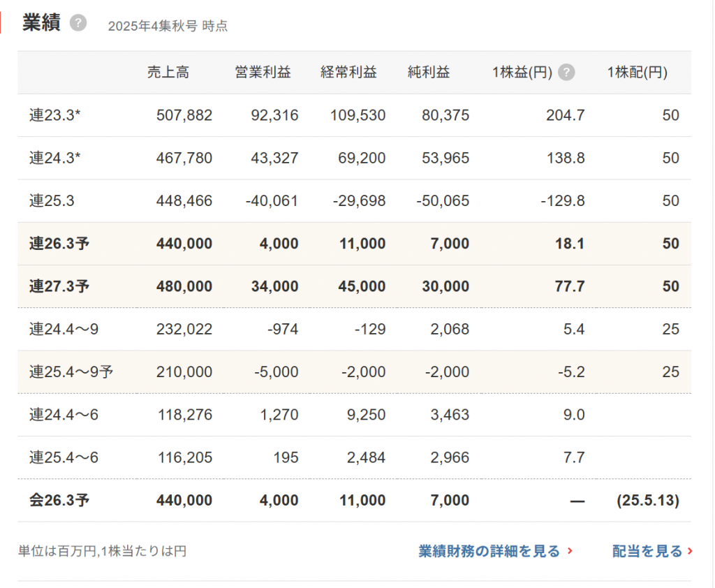
Task: Open the 業績財務の詳細を見る link
Action: 489,551
